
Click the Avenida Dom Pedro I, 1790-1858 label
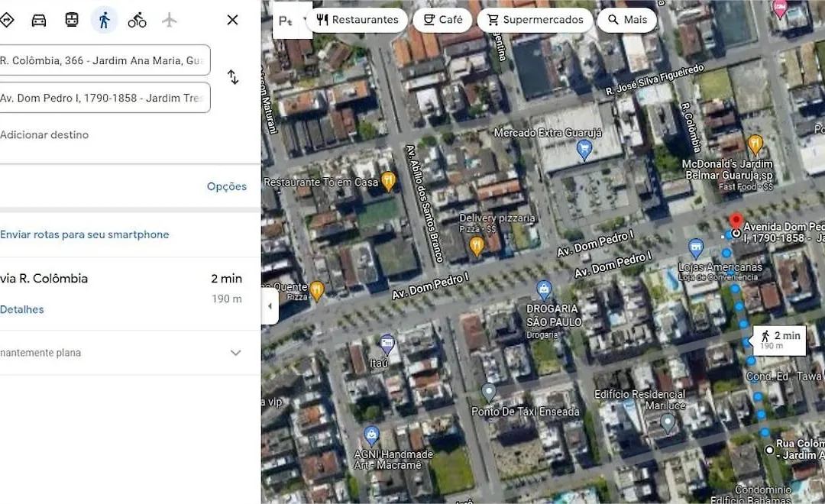(x=784, y=233)
